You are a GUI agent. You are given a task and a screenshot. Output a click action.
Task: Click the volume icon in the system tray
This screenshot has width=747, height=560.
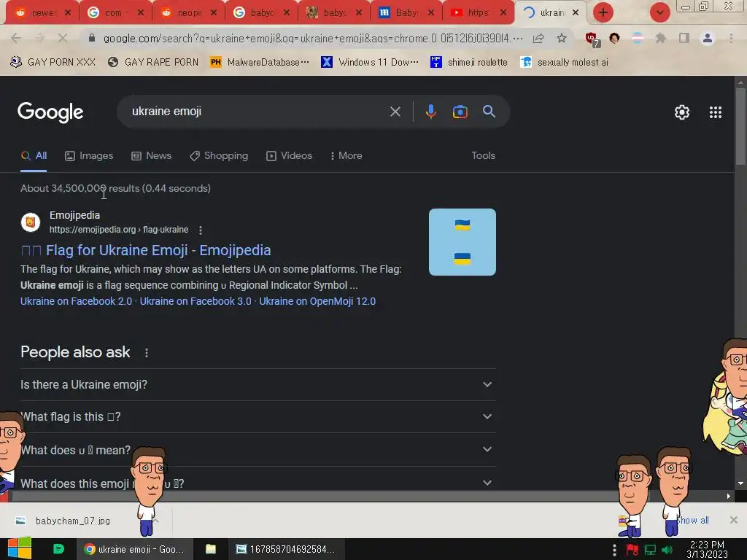(667, 550)
